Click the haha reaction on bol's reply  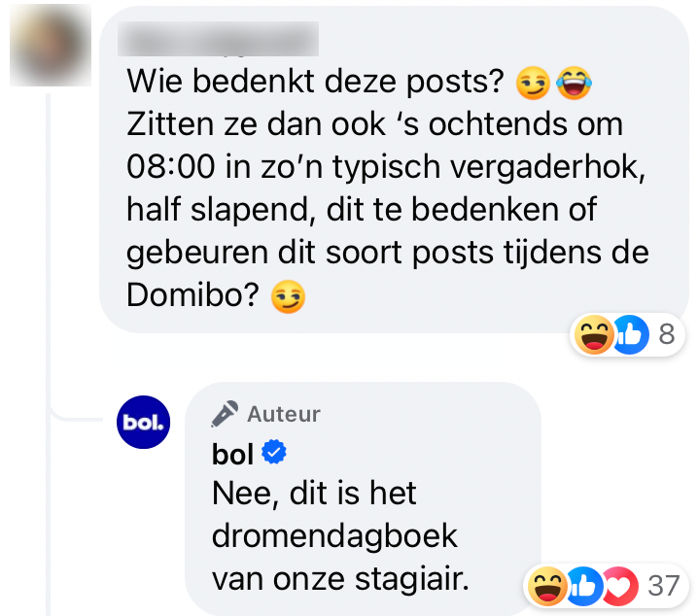(547, 586)
